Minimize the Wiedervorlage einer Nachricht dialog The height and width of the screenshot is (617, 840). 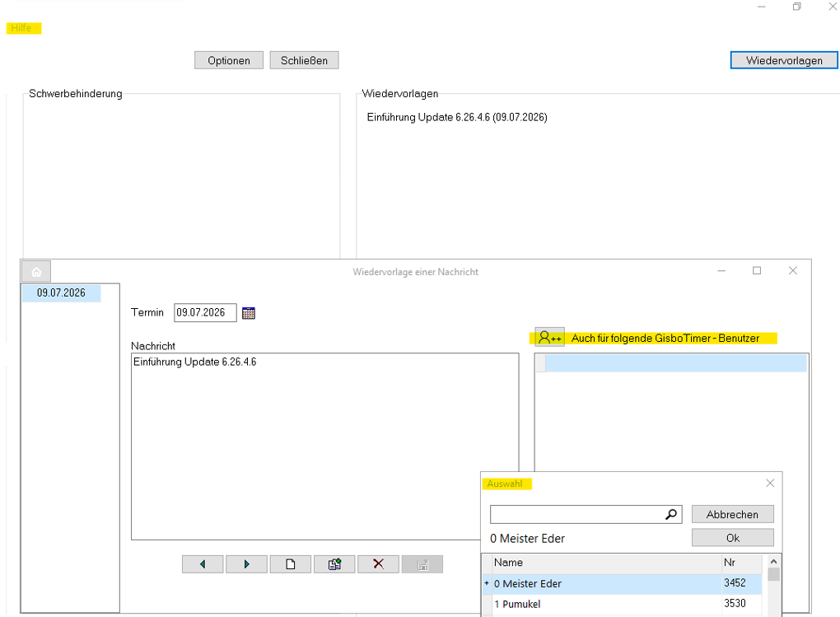721,271
